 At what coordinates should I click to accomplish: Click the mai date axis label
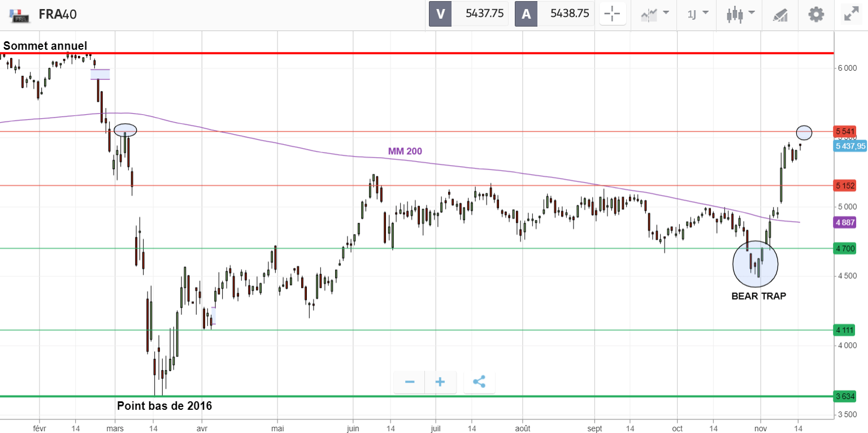click(277, 428)
